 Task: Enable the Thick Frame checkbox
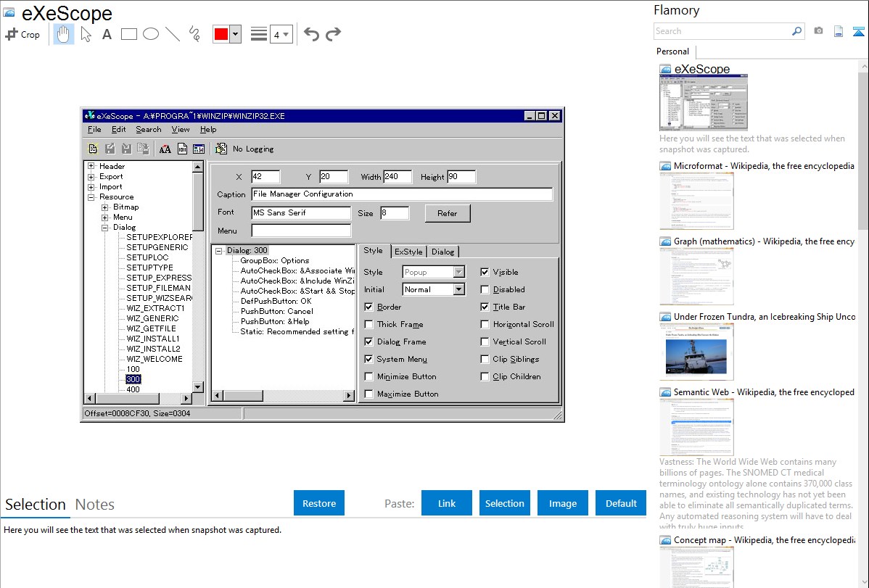pos(368,324)
